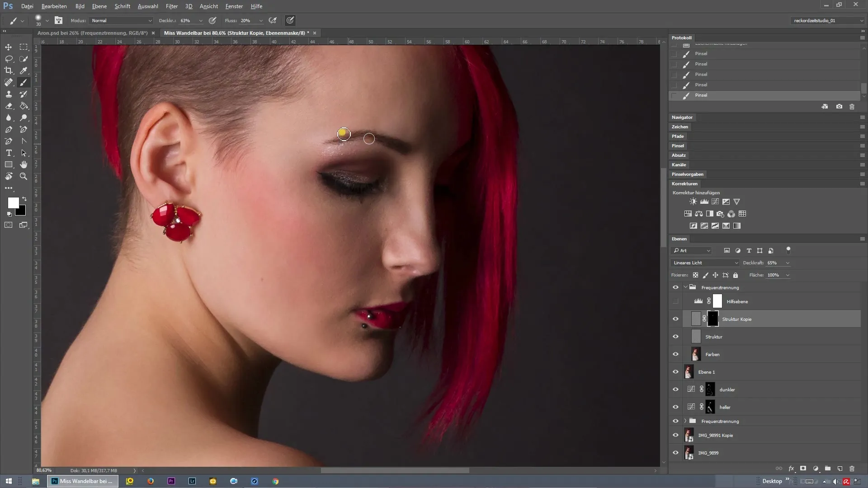The height and width of the screenshot is (488, 868).
Task: Open the brush Modus dropdown
Action: tap(121, 20)
